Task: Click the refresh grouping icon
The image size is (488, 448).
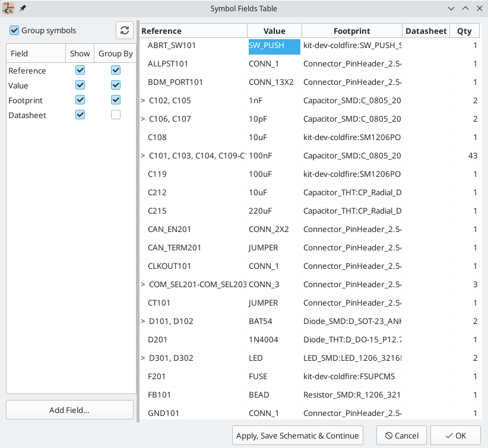Action: pyautogui.click(x=124, y=30)
